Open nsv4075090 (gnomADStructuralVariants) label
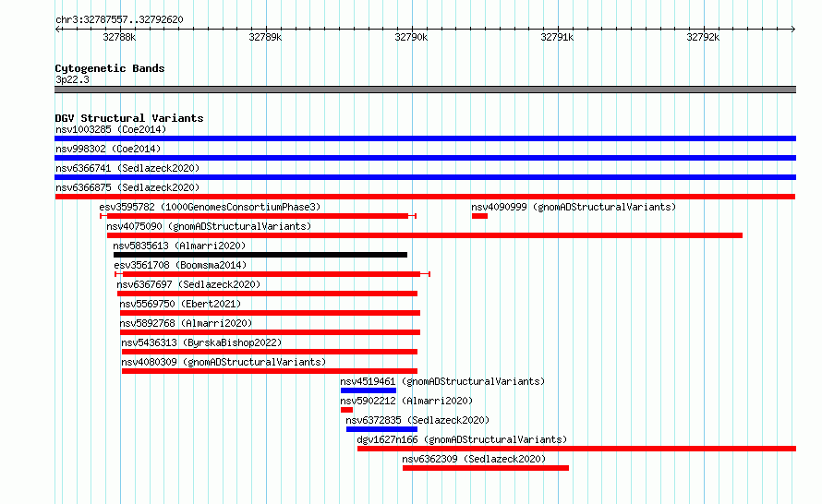 [x=209, y=226]
